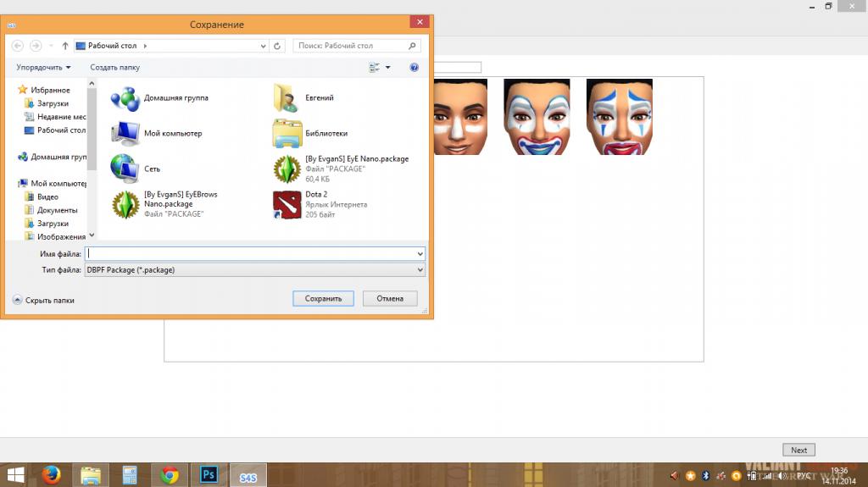The width and height of the screenshot is (868, 487).
Task: Click the refresh button beside address bar
Action: tap(279, 46)
